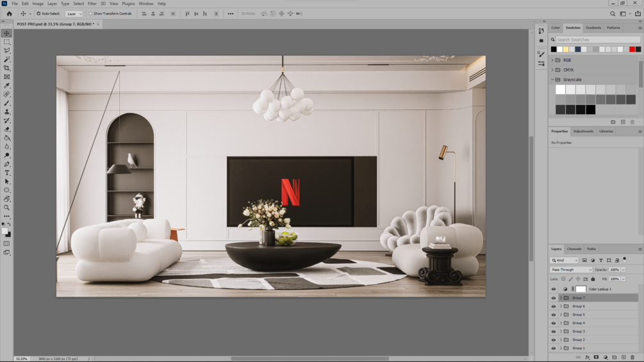Select the Rectangular Marquee tool
The height and width of the screenshot is (362, 644).
point(6,42)
